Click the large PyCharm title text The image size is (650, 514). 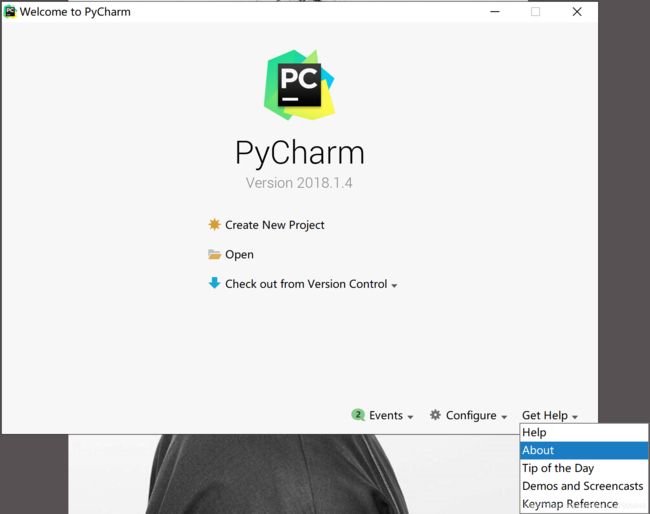point(299,153)
